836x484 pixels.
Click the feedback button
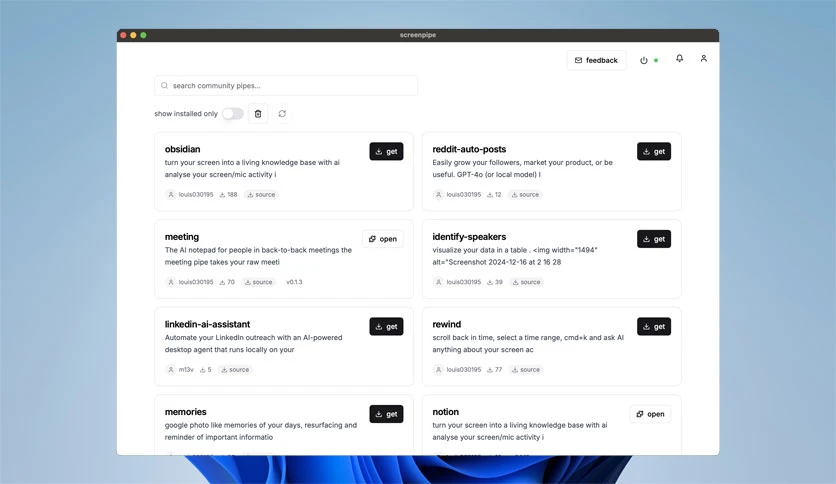[596, 60]
